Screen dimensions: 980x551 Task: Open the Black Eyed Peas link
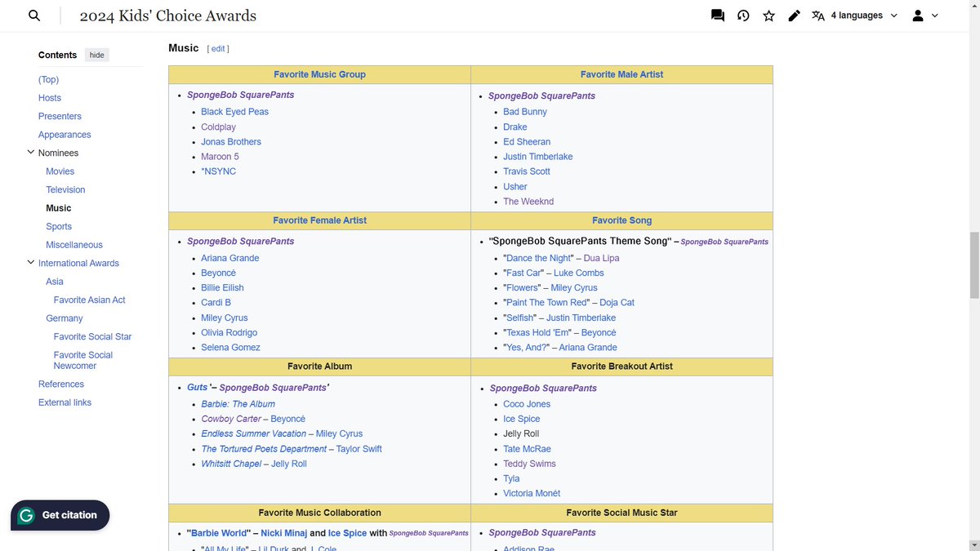coord(235,112)
